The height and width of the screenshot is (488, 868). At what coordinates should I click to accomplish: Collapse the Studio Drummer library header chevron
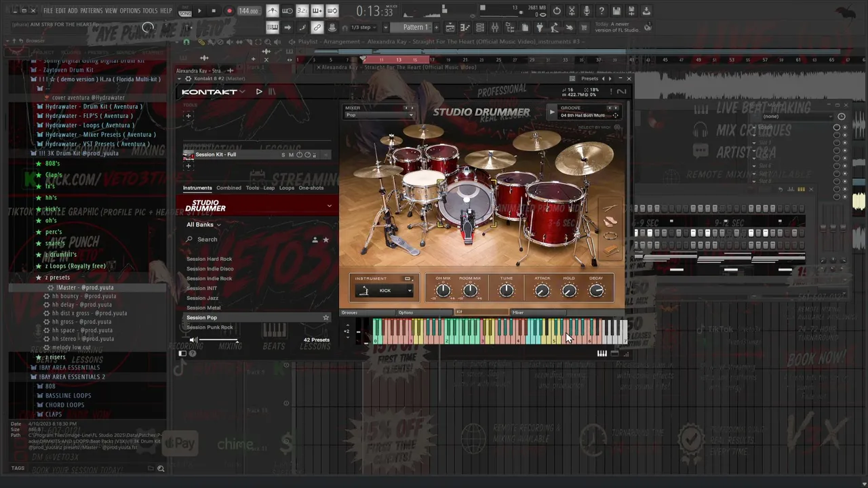[330, 205]
